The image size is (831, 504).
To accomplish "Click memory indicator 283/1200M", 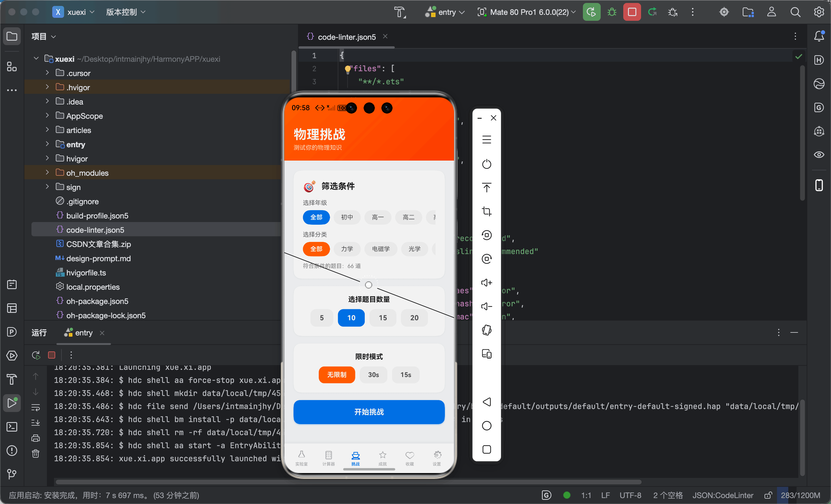I will click(800, 495).
